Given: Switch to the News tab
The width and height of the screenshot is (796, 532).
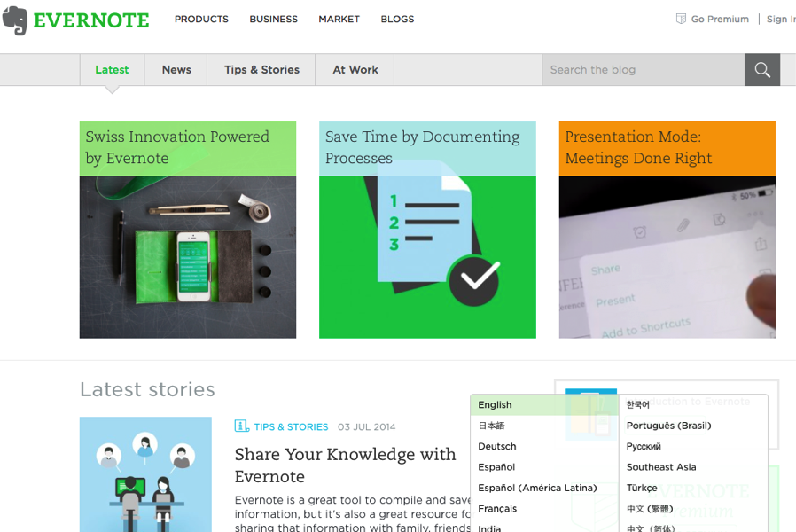Looking at the screenshot, I should 176,69.
